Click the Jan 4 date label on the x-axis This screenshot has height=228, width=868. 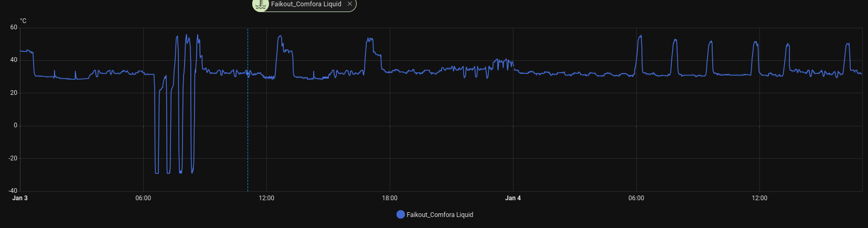(512, 198)
